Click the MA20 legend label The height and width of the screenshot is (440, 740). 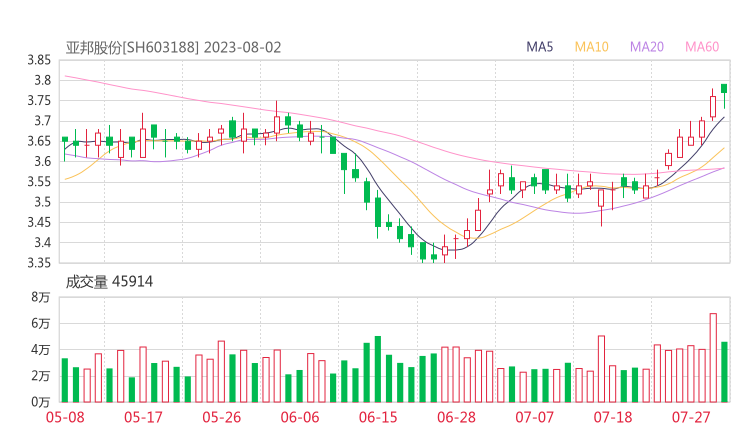point(647,47)
